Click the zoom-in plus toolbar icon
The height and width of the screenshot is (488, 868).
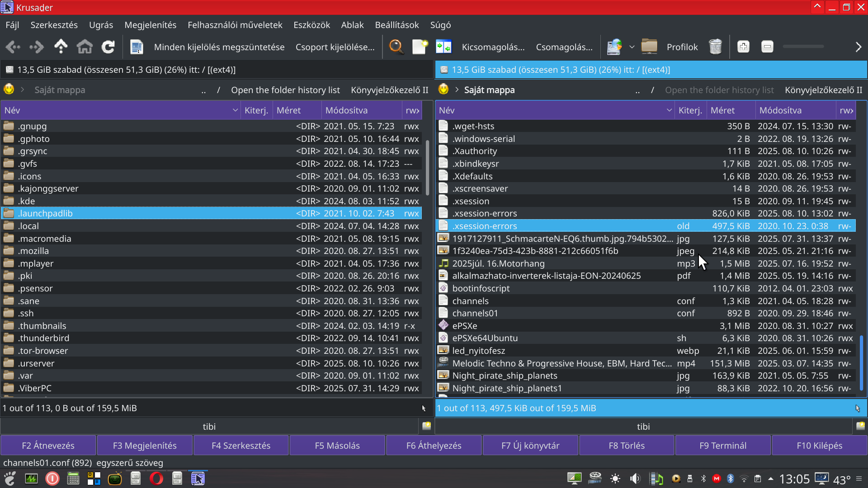click(743, 47)
